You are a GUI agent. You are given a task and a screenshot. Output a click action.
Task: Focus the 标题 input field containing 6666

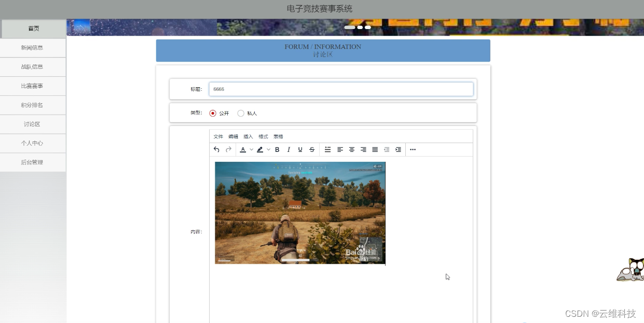point(341,89)
